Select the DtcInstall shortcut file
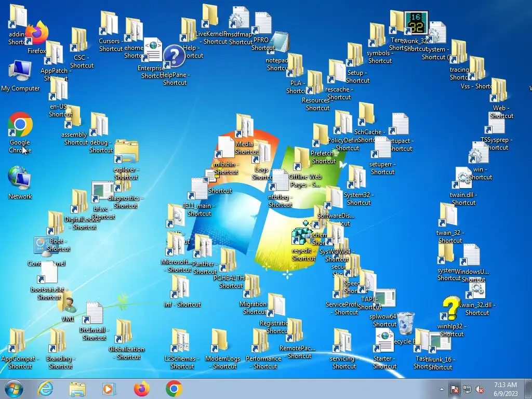The width and height of the screenshot is (532, 399). [x=92, y=313]
